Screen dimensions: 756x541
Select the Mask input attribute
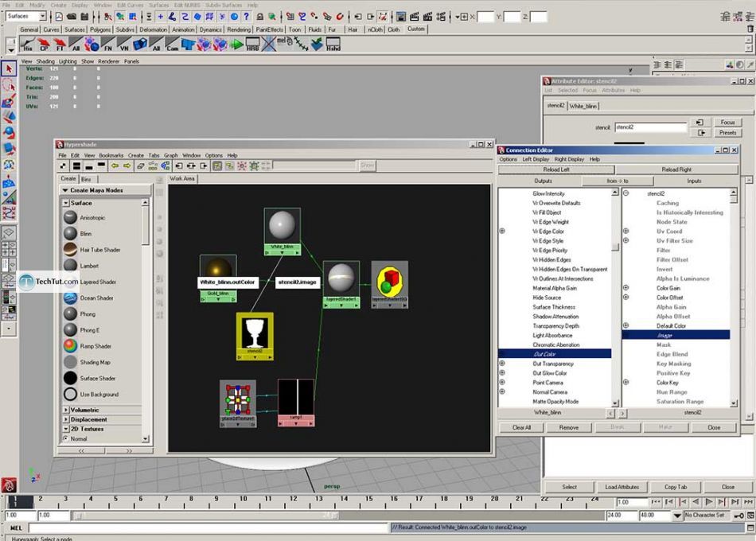[664, 344]
